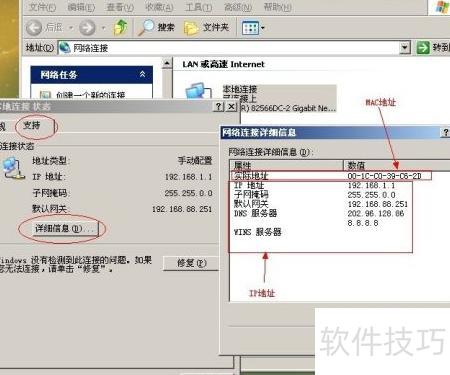Click the scroll up arrow in sidebar

pyautogui.click(x=167, y=63)
